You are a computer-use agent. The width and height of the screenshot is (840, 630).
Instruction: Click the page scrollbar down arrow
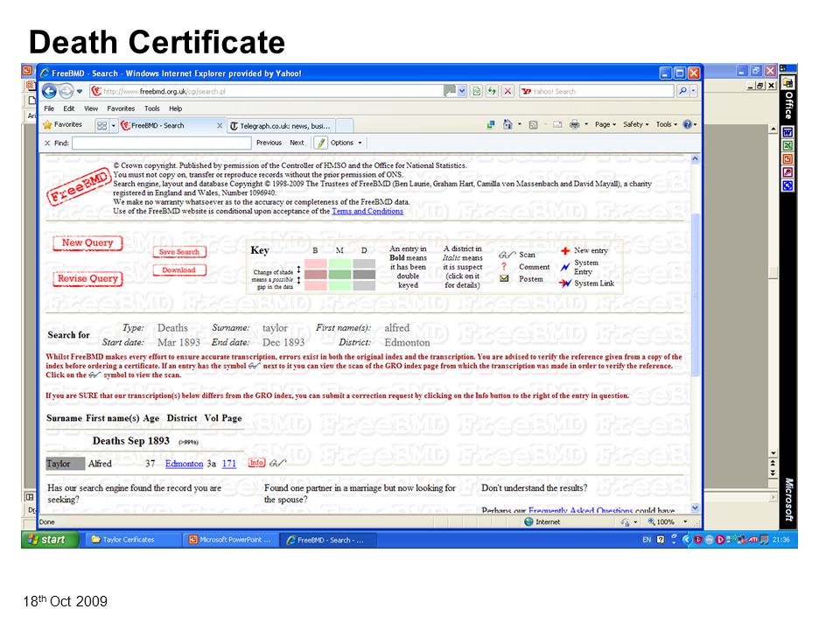point(695,507)
